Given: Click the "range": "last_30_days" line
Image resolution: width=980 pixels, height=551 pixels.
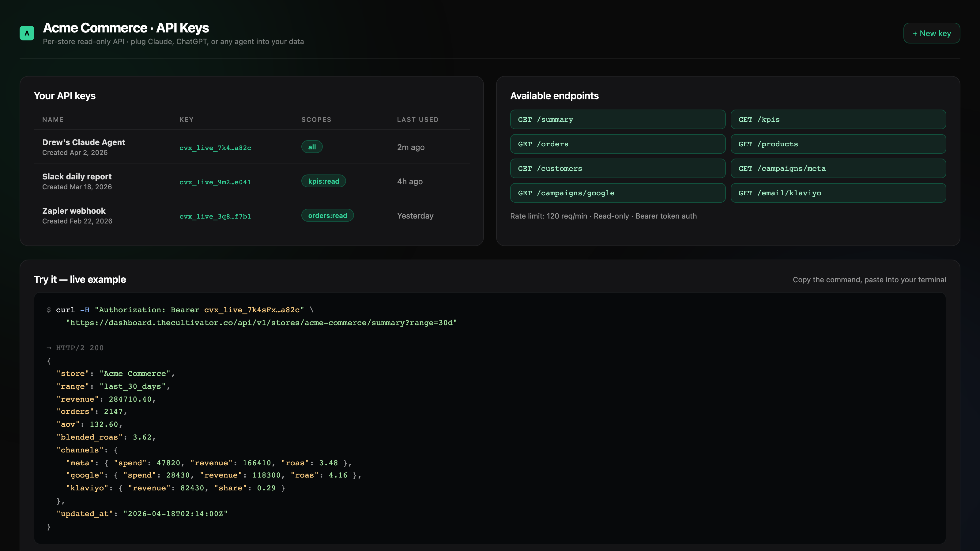Looking at the screenshot, I should (113, 386).
